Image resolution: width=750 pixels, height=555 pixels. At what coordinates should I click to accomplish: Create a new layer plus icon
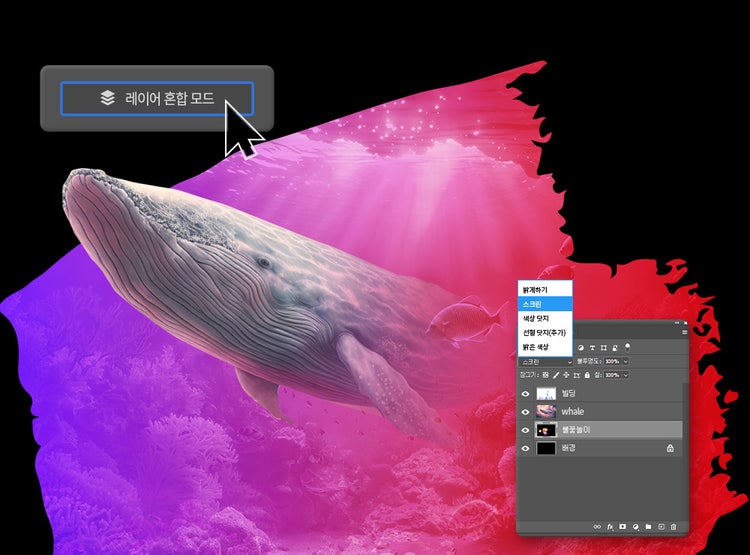point(661,527)
